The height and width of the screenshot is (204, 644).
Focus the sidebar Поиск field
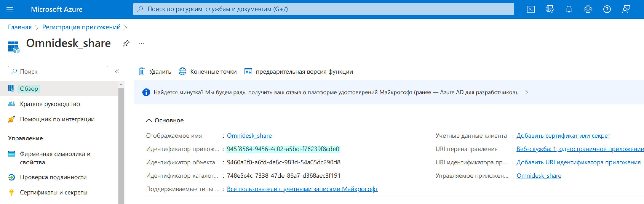pyautogui.click(x=58, y=71)
